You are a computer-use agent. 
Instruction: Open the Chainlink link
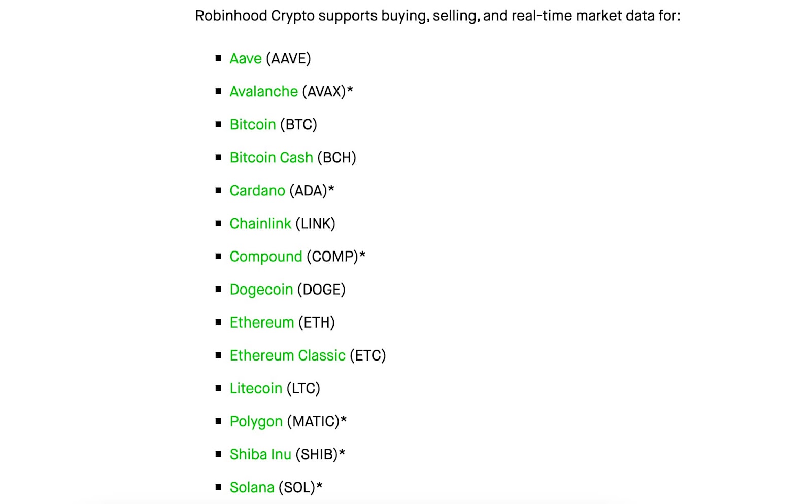click(260, 224)
